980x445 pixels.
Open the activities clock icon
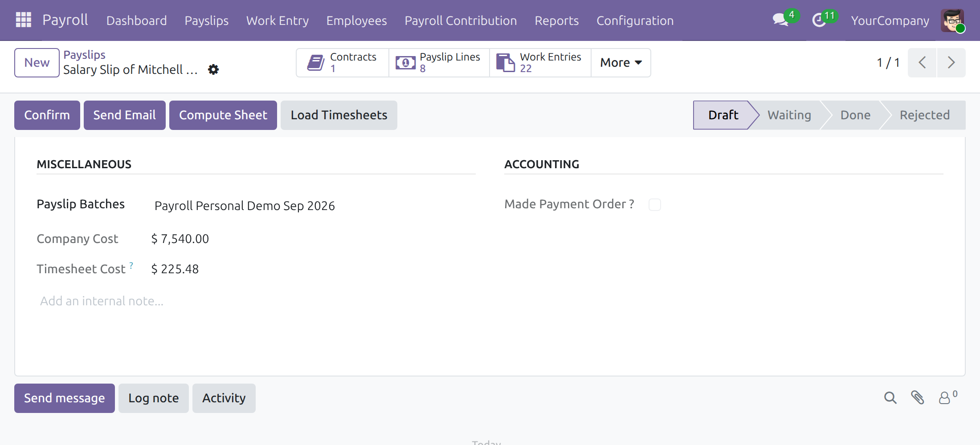pyautogui.click(x=819, y=20)
